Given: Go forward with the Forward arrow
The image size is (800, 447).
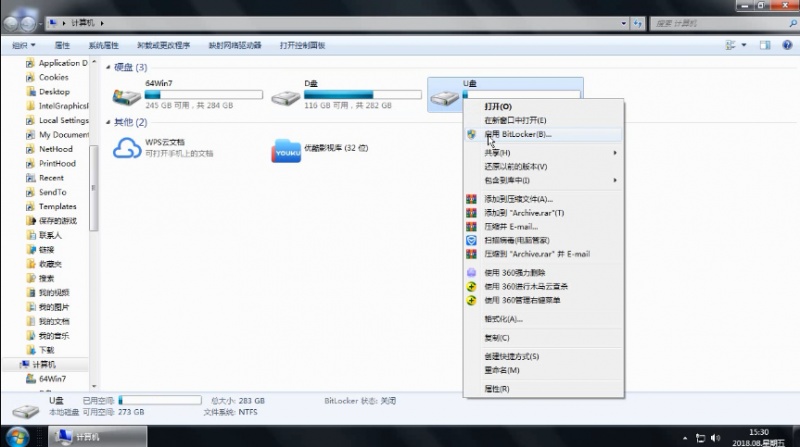Looking at the screenshot, I should click(28, 23).
